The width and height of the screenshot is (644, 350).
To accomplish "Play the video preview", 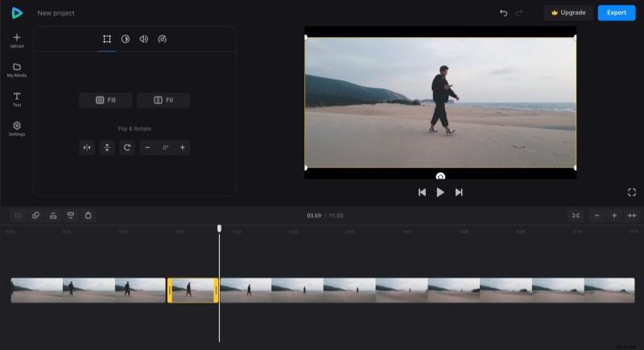I will (x=440, y=192).
